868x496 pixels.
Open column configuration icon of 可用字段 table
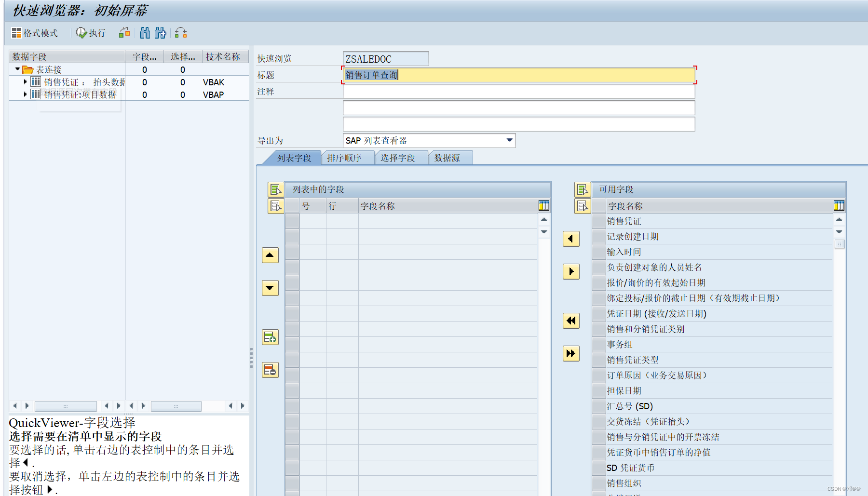[x=839, y=206]
